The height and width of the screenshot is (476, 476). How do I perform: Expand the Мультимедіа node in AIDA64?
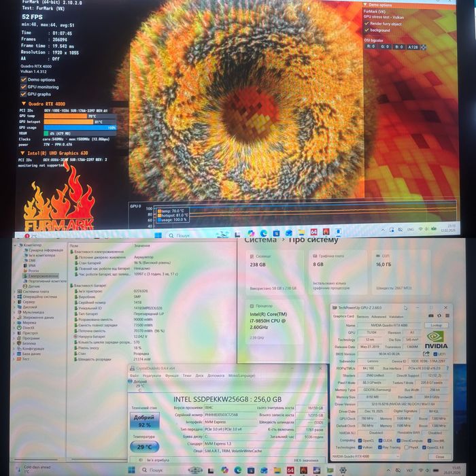point(14,312)
